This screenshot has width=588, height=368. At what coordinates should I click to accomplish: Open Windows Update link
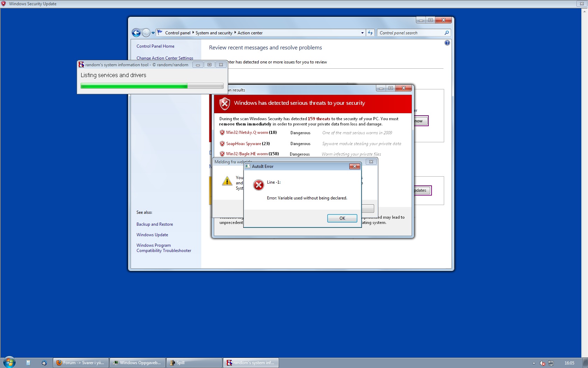(152, 235)
